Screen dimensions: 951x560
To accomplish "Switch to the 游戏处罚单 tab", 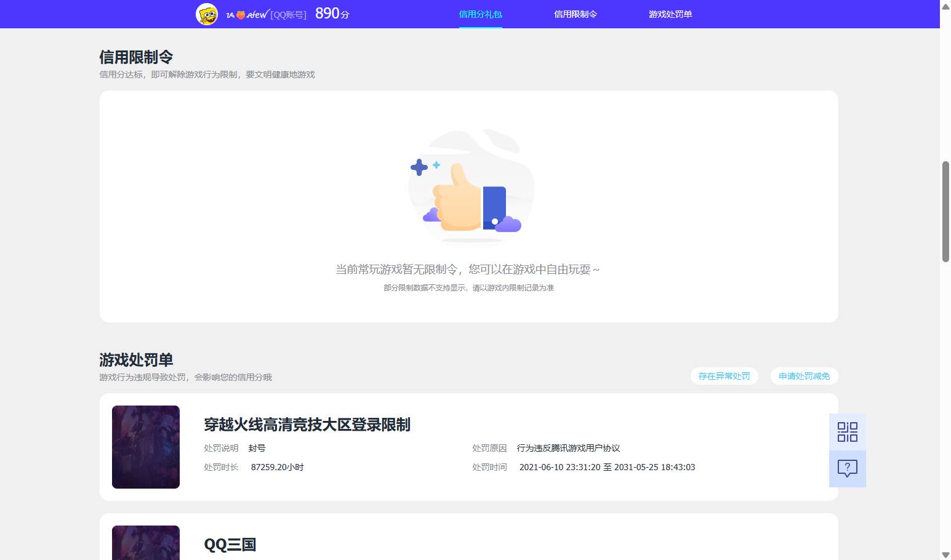I will point(670,14).
